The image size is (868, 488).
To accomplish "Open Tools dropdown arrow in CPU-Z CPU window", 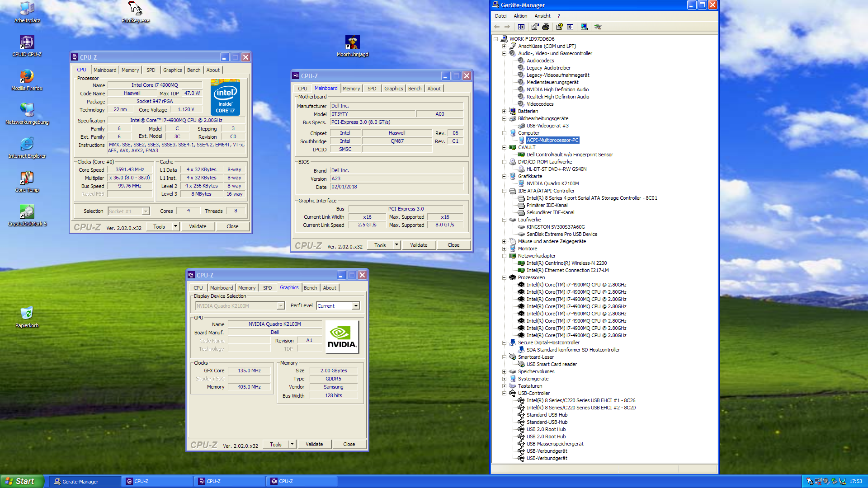I will click(175, 226).
